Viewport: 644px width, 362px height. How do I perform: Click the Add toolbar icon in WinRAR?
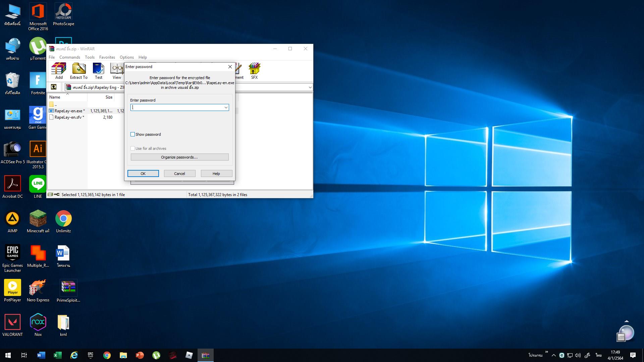59,71
